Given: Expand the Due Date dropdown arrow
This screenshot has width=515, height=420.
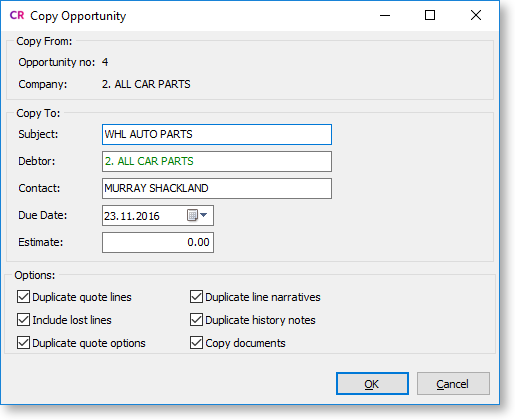Looking at the screenshot, I should 204,215.
